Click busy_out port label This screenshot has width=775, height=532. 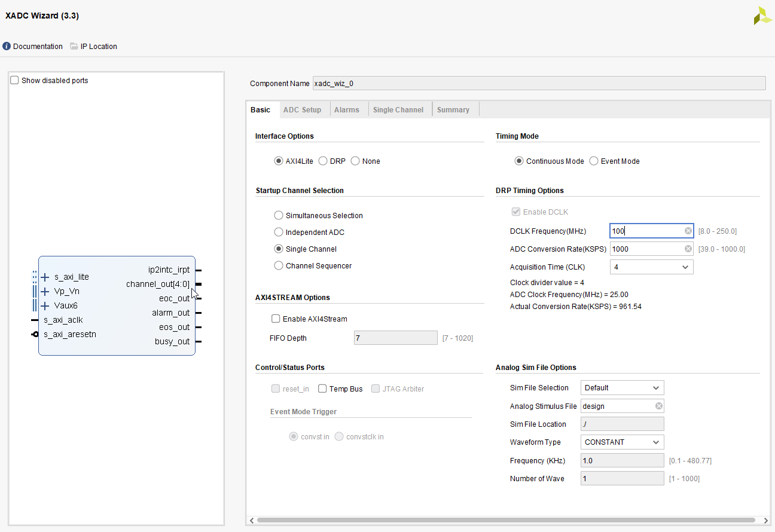pos(172,341)
